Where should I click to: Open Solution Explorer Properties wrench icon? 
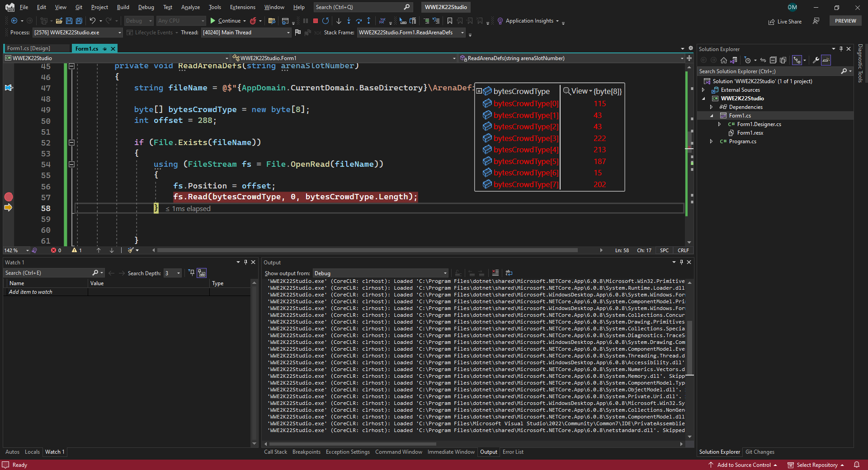tap(816, 60)
